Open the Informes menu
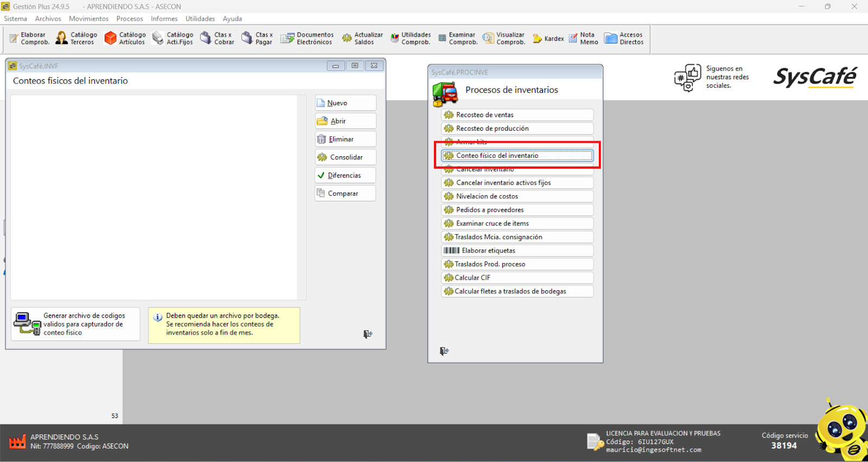The width and height of the screenshot is (868, 462). 164,18
